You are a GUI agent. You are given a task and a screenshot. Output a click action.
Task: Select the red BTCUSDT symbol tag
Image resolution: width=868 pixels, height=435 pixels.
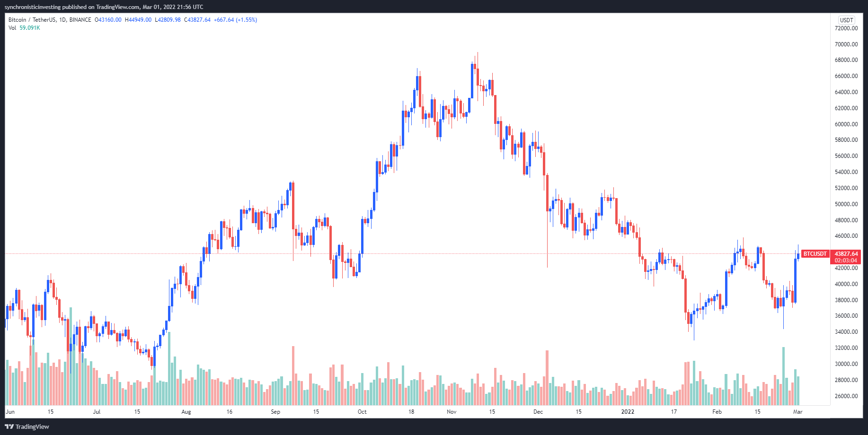(815, 254)
